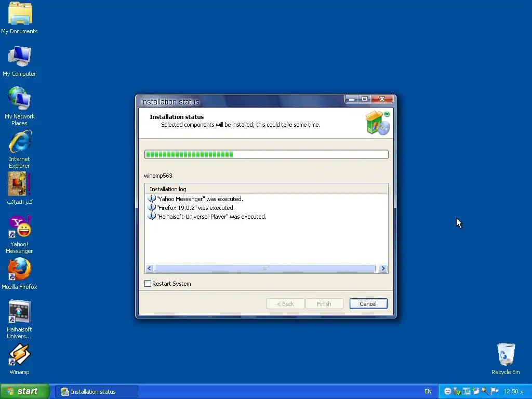Click the winamp563 current component label
This screenshot has width=532, height=399.
pos(158,176)
